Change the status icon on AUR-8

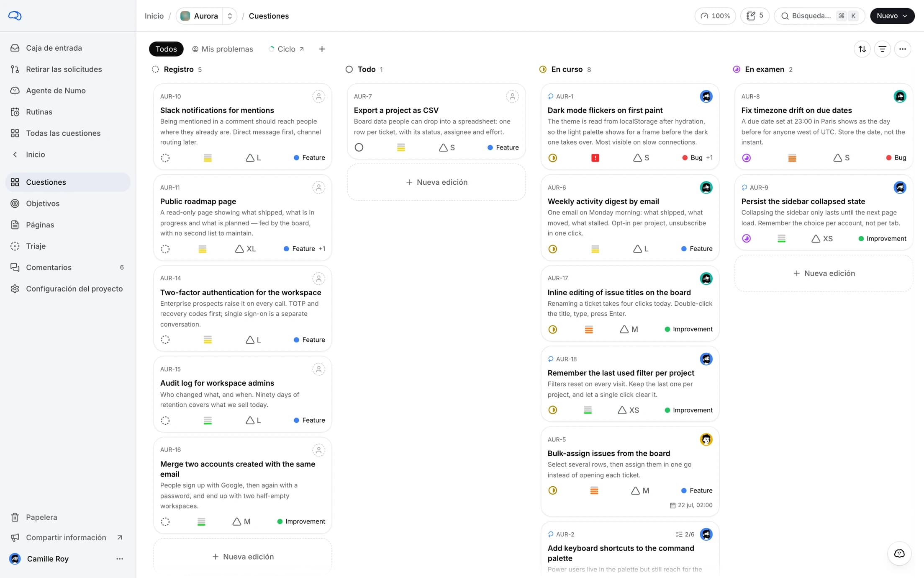coord(747,158)
